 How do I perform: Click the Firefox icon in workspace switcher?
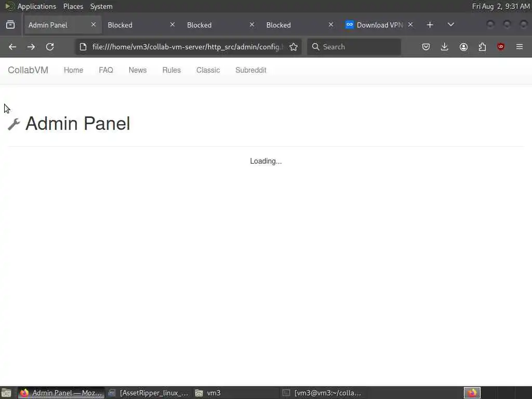472,393
